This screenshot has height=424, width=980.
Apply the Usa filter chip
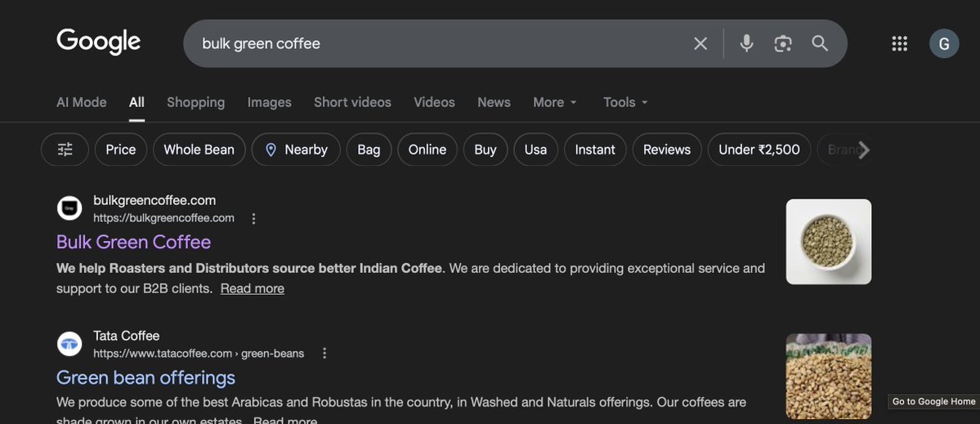tap(535, 150)
